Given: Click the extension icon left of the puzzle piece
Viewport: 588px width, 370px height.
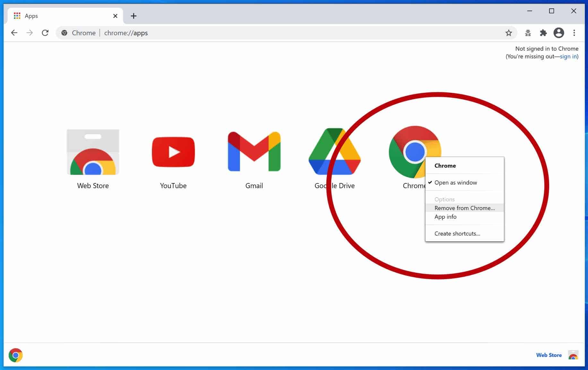Looking at the screenshot, I should (x=528, y=33).
